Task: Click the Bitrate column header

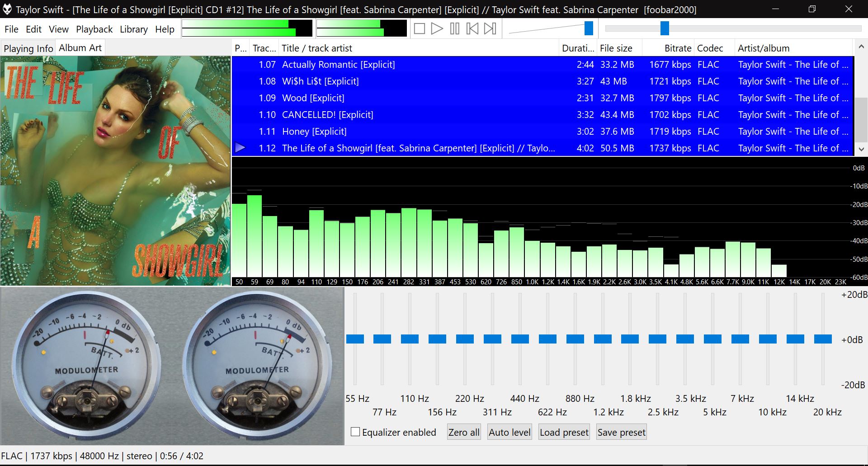Action: click(668, 48)
